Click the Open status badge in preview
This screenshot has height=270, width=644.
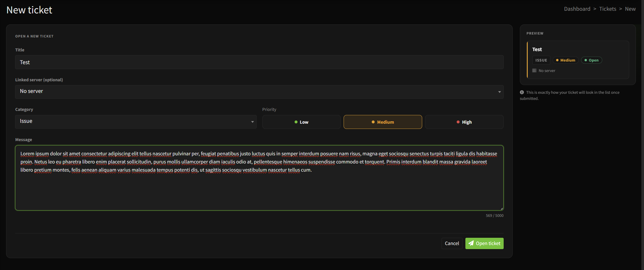(x=592, y=60)
